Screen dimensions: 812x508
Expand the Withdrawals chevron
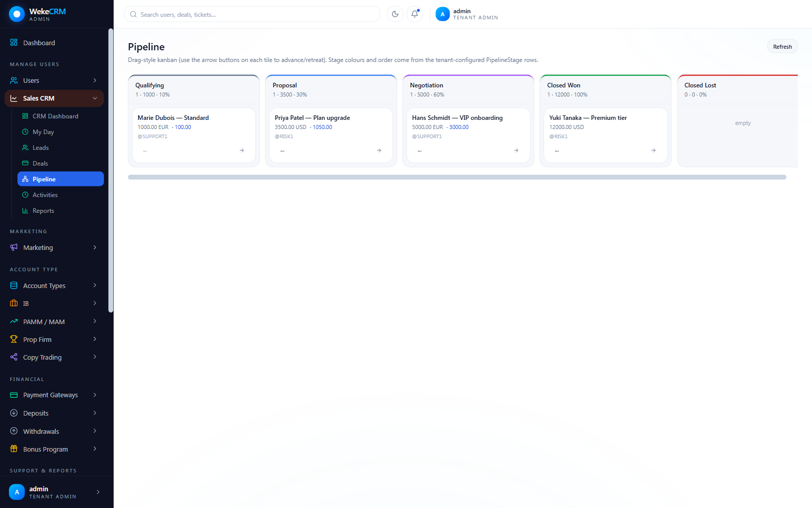pos(95,431)
